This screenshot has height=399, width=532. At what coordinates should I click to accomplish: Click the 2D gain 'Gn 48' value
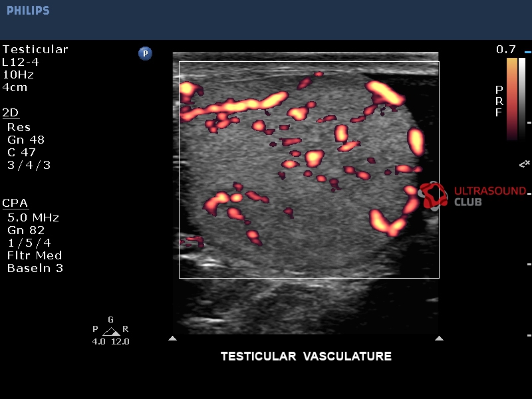pyautogui.click(x=26, y=140)
